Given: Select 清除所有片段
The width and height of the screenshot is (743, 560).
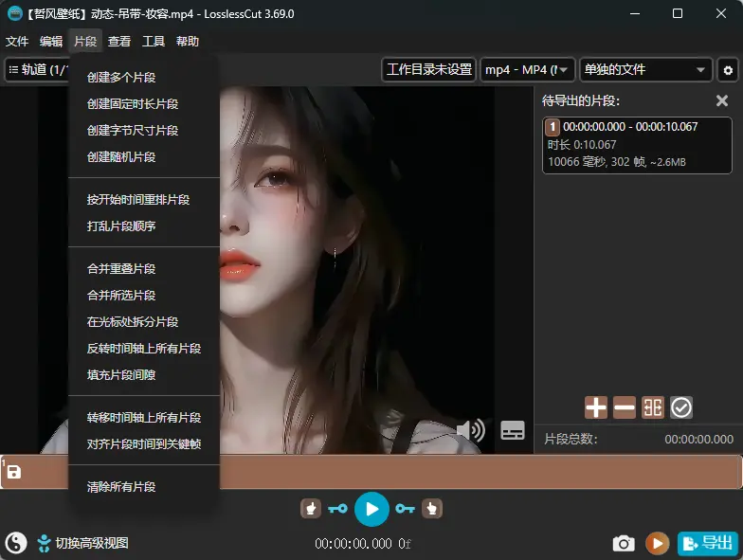Looking at the screenshot, I should click(x=144, y=487).
